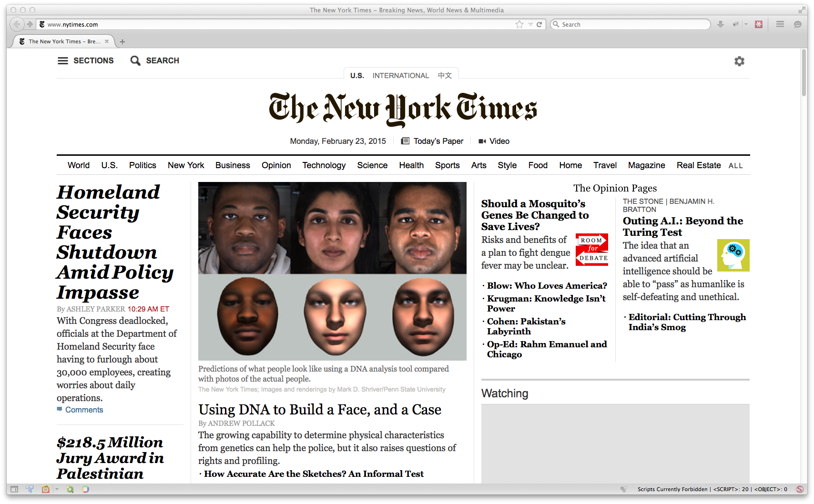The image size is (814, 504).
Task: Open the browser hamburger menu icon
Action: coord(780,24)
